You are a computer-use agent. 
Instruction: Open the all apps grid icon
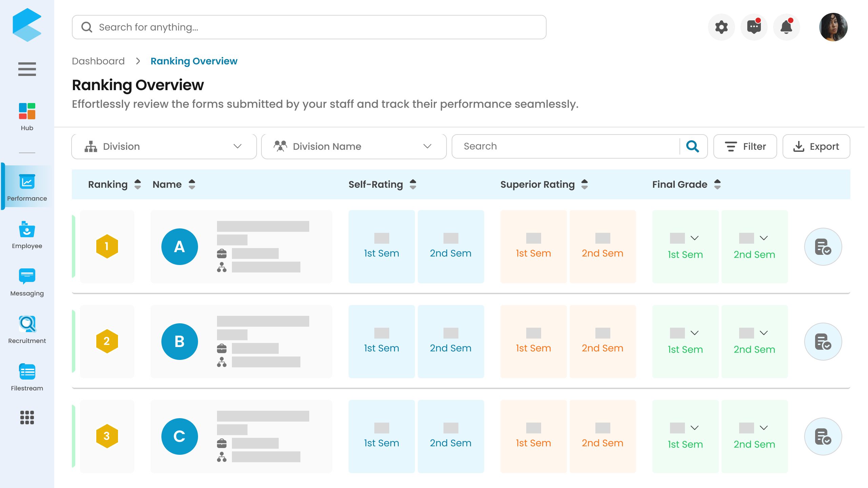[27, 418]
